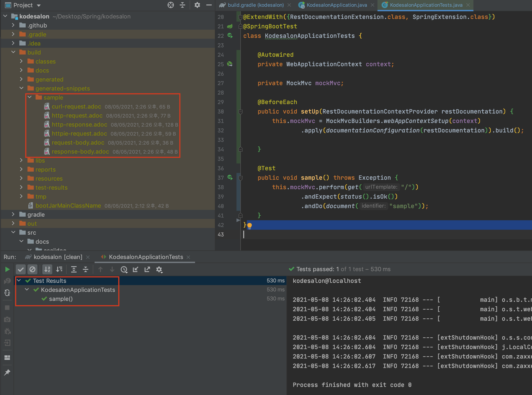Toggle Show Ignored tests button
Viewport: 532px width, 395px height.
[x=32, y=270]
